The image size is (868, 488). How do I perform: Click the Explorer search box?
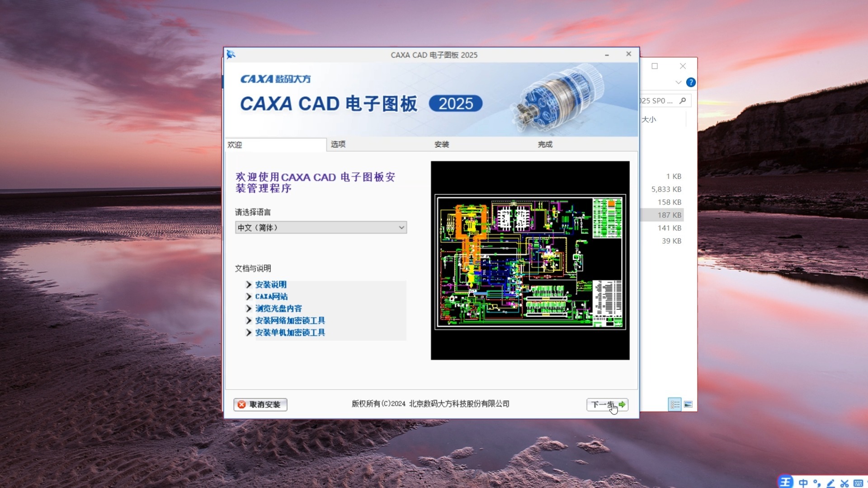(665, 100)
